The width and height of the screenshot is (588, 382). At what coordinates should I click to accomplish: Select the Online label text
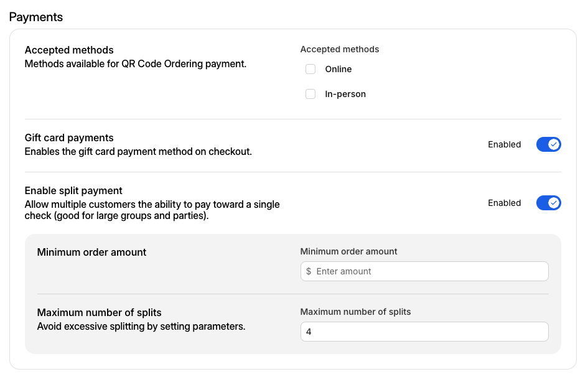(338, 69)
